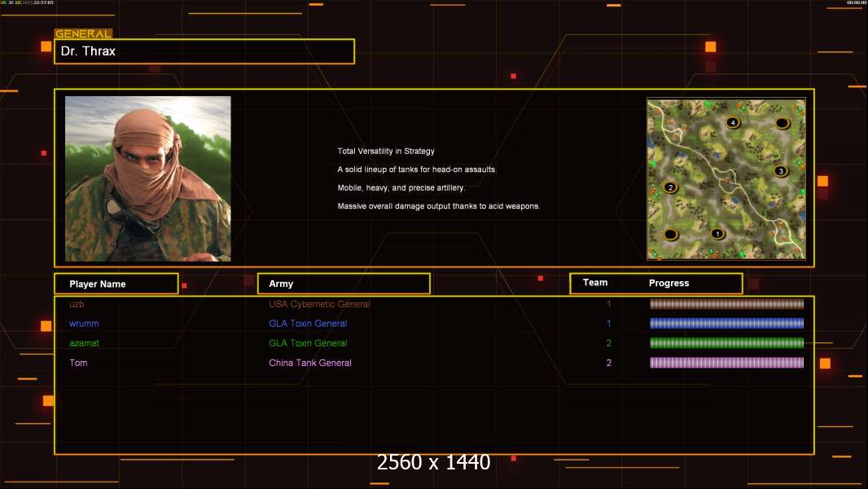This screenshot has height=489, width=868.
Task: Click wrumm's team number 1
Action: 608,324
